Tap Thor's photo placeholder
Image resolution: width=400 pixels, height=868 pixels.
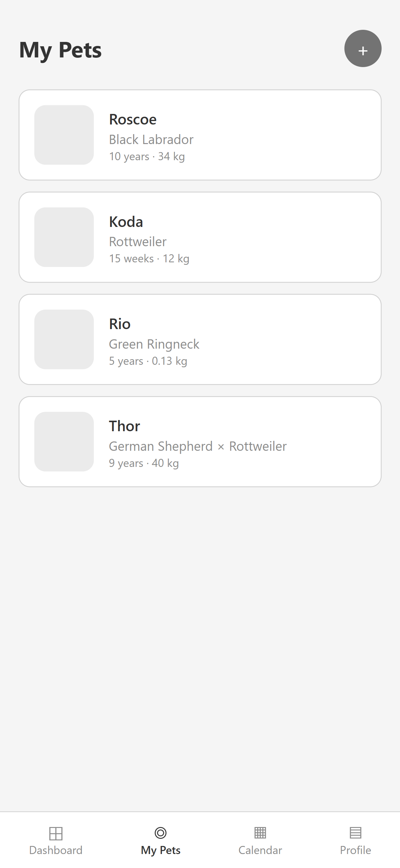pyautogui.click(x=64, y=441)
